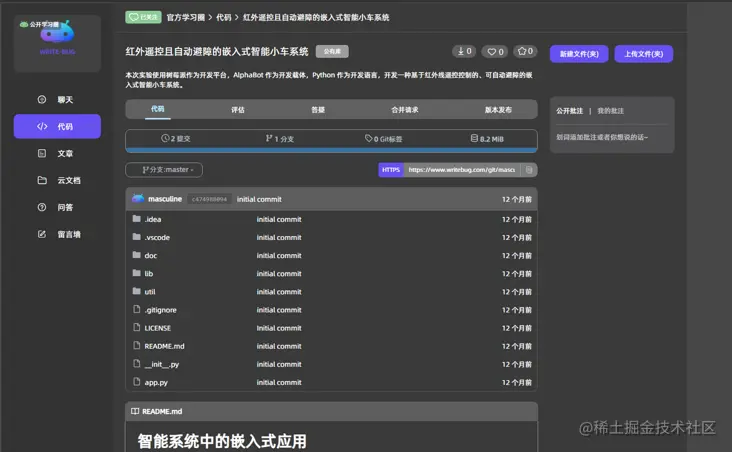Click the README.md book icon header
This screenshot has width=732, height=452.
pyautogui.click(x=135, y=411)
